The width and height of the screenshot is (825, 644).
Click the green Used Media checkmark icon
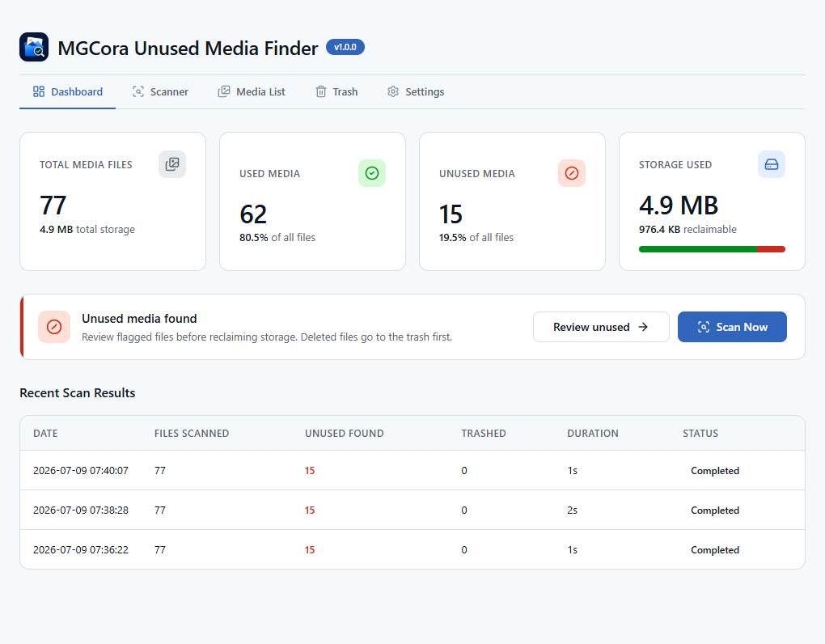click(x=372, y=173)
